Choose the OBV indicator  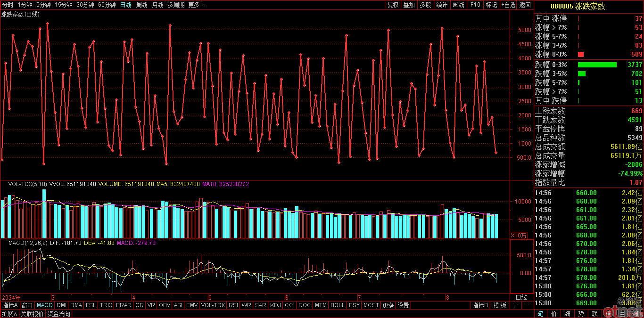[165, 305]
